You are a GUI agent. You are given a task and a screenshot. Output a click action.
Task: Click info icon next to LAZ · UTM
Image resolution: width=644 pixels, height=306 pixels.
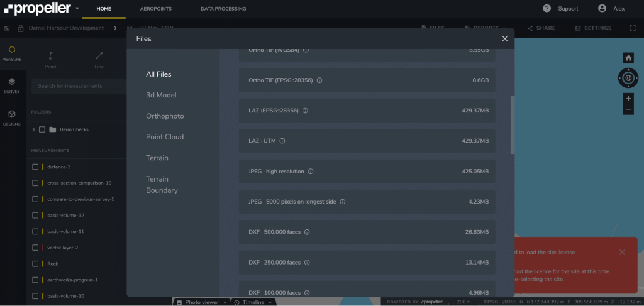[x=282, y=141]
